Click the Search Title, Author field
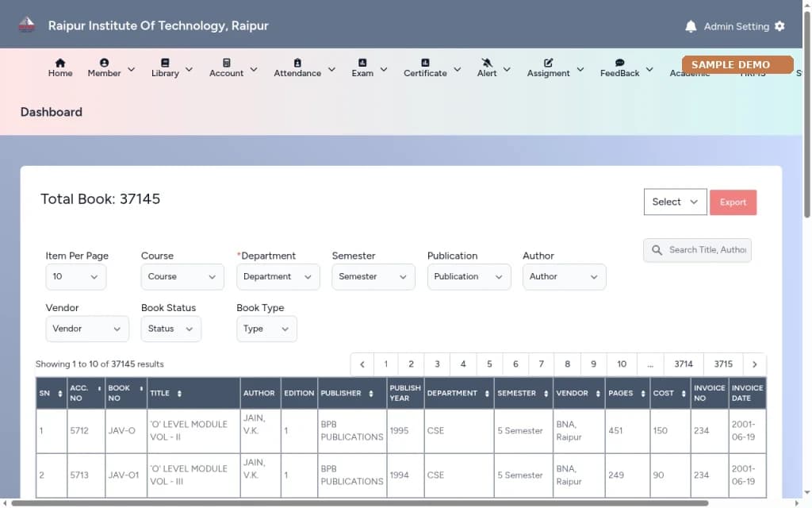Screen dimensions: 812x508 [697, 250]
